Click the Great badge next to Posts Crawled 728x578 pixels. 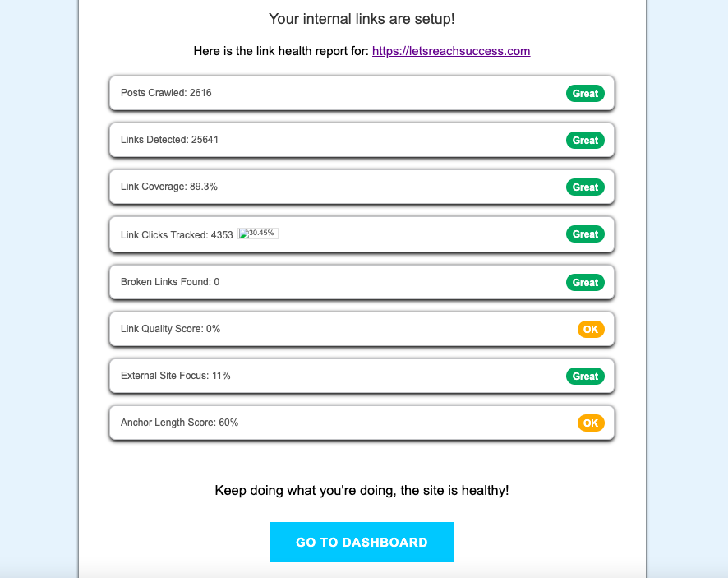[x=585, y=93]
